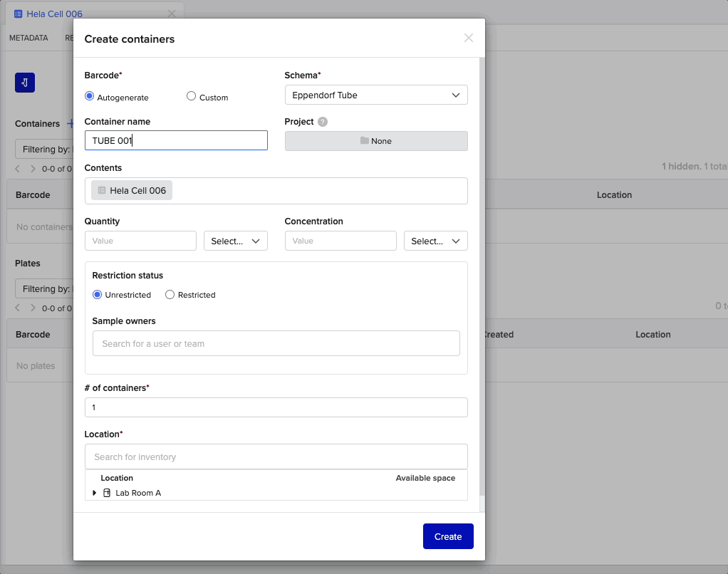The image size is (728, 574).
Task: Click the '1 hidden. 1 total' text
Action: [695, 166]
